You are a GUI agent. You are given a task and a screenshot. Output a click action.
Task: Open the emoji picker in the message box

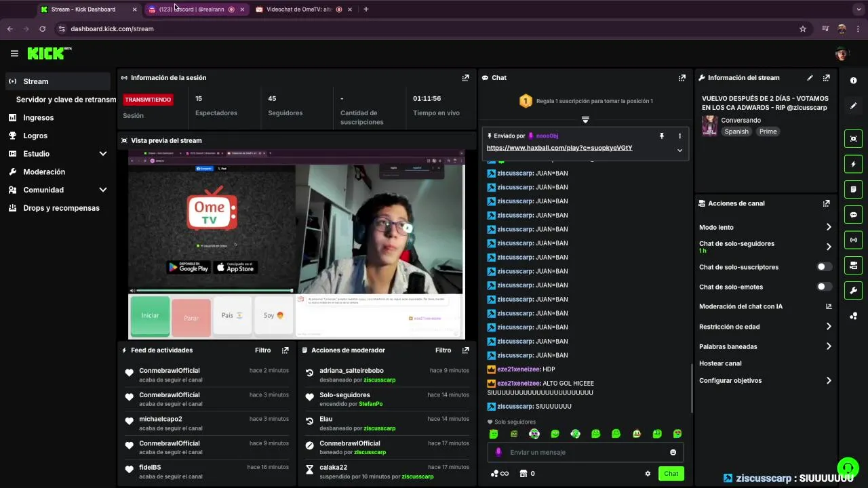tap(673, 452)
